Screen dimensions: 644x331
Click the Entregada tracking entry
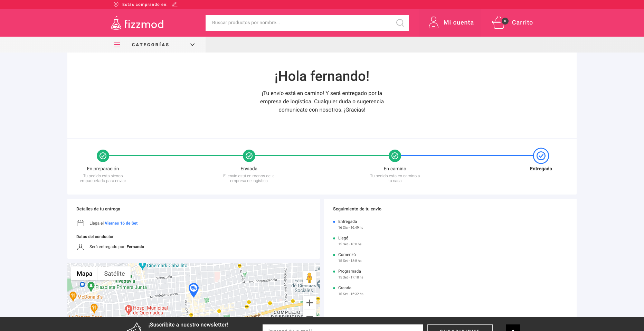coord(348,221)
